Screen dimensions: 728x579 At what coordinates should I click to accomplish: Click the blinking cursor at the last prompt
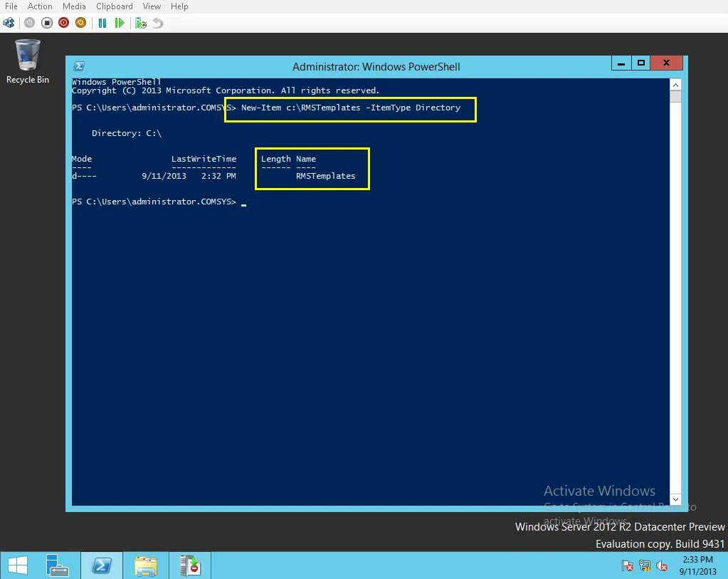click(244, 204)
